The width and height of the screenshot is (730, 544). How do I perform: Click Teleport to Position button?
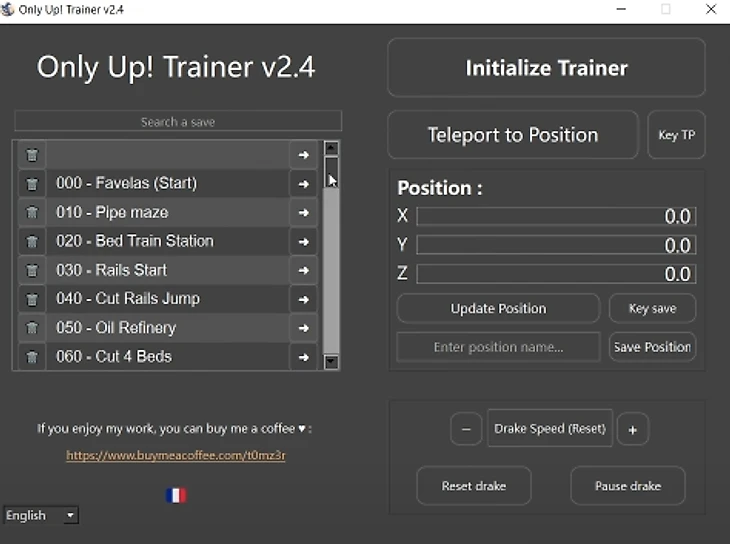click(x=513, y=135)
